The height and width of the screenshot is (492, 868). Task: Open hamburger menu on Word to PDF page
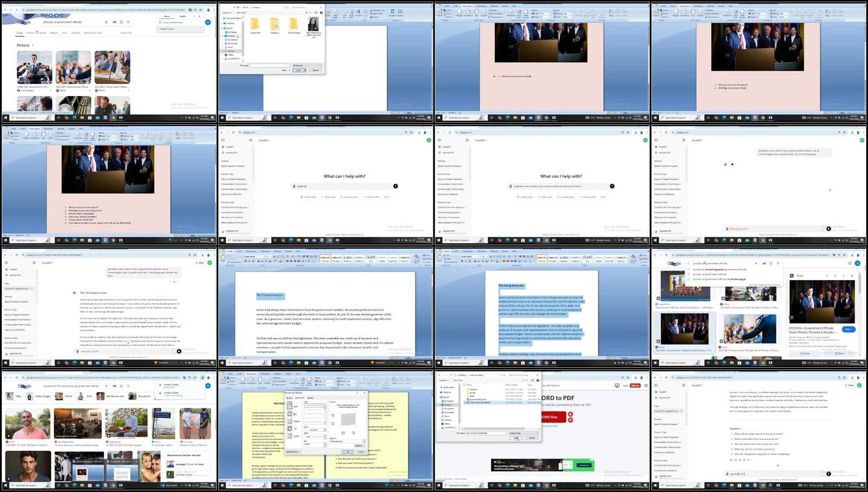pyautogui.click(x=646, y=386)
